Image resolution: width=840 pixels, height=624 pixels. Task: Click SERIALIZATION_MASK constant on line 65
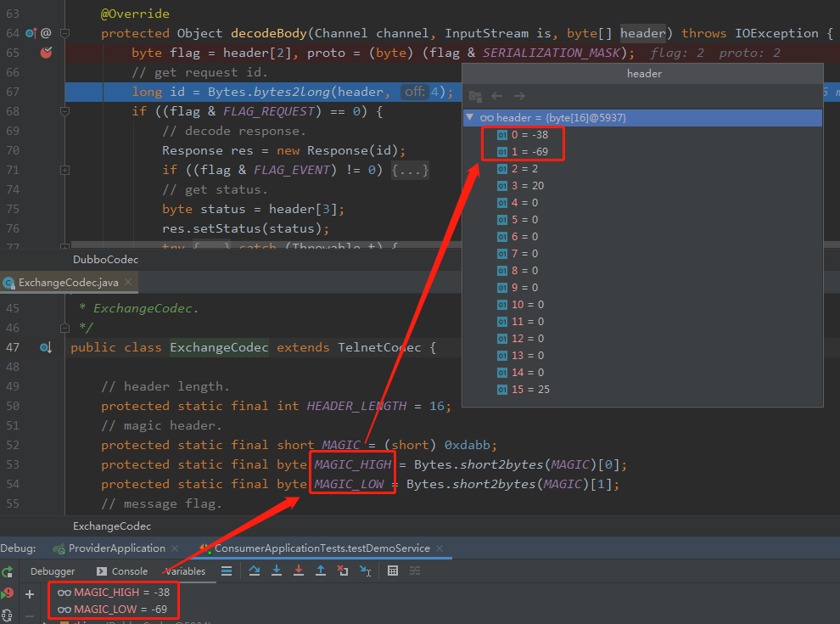point(552,53)
